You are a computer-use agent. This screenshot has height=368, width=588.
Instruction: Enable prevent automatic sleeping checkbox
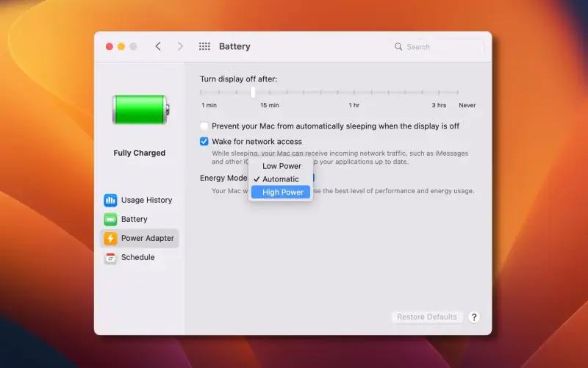(204, 126)
